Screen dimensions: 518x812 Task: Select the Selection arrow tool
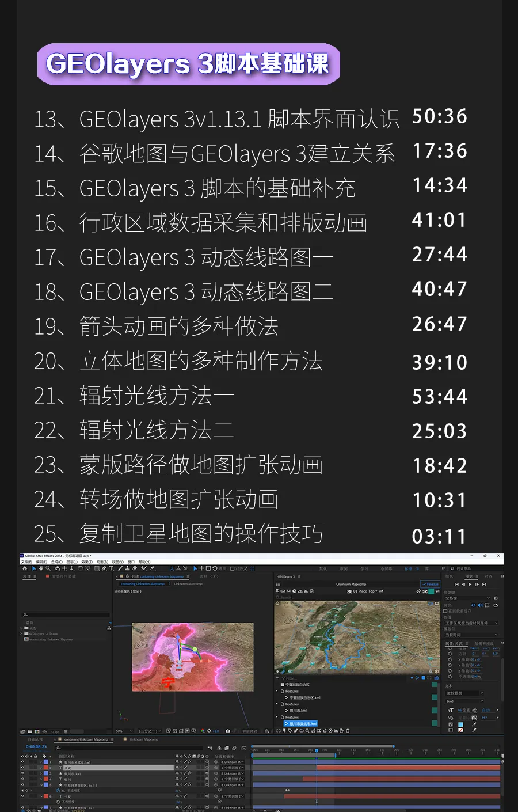coord(34,568)
